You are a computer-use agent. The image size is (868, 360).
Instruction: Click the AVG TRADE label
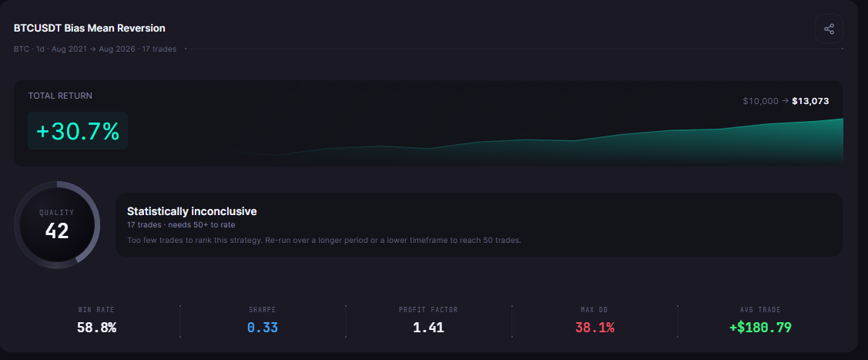pos(761,310)
